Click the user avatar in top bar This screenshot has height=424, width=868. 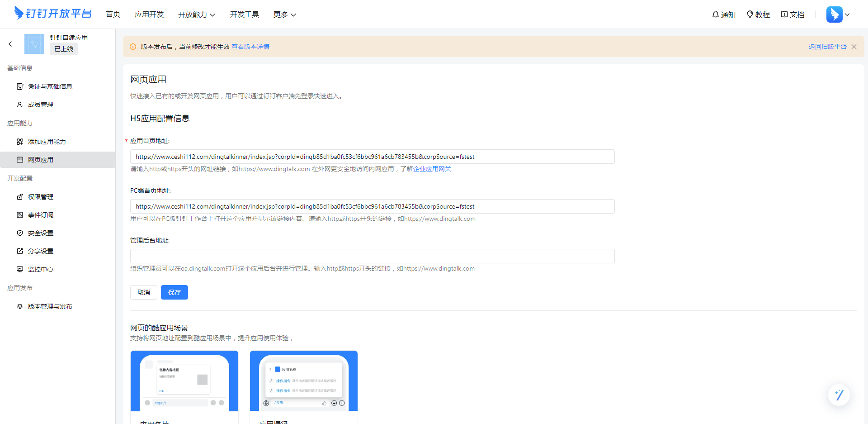tap(835, 14)
